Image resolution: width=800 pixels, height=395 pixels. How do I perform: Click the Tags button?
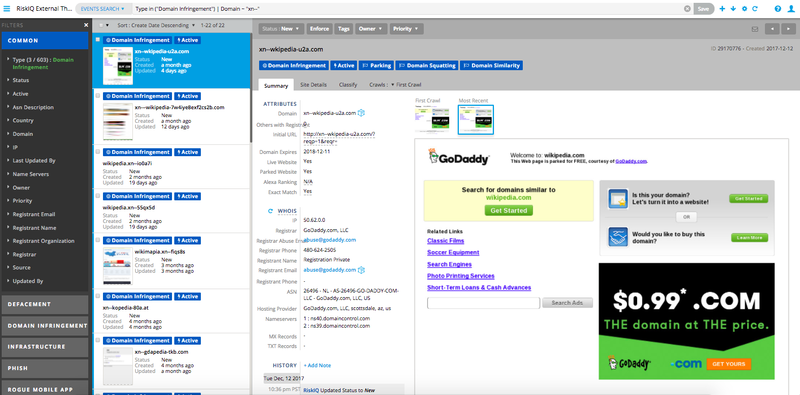pyautogui.click(x=344, y=29)
